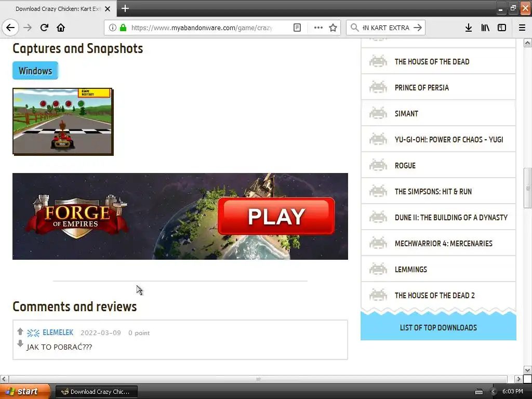This screenshot has width=532, height=399.
Task: Click the vertical scrollbar thumb
Action: click(527, 188)
